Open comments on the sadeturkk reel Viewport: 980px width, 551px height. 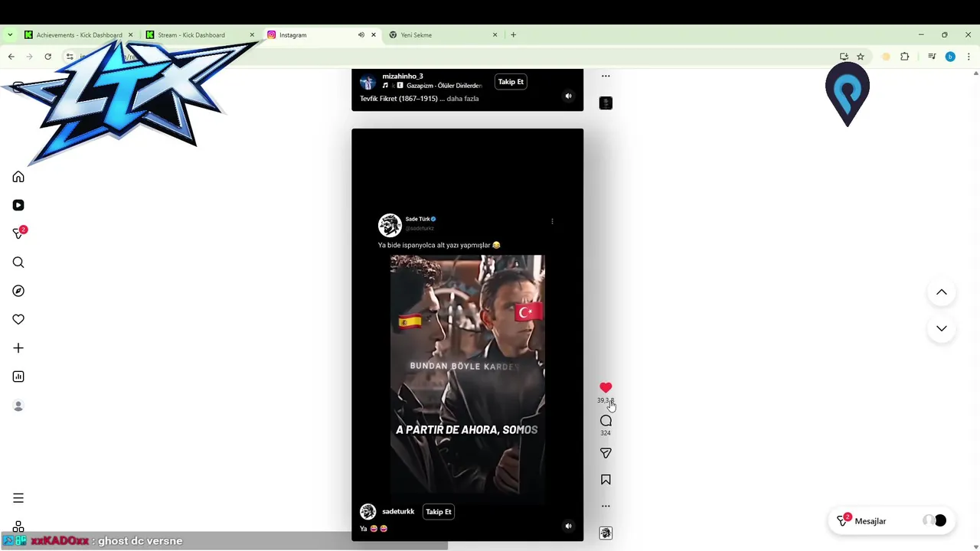click(x=606, y=421)
